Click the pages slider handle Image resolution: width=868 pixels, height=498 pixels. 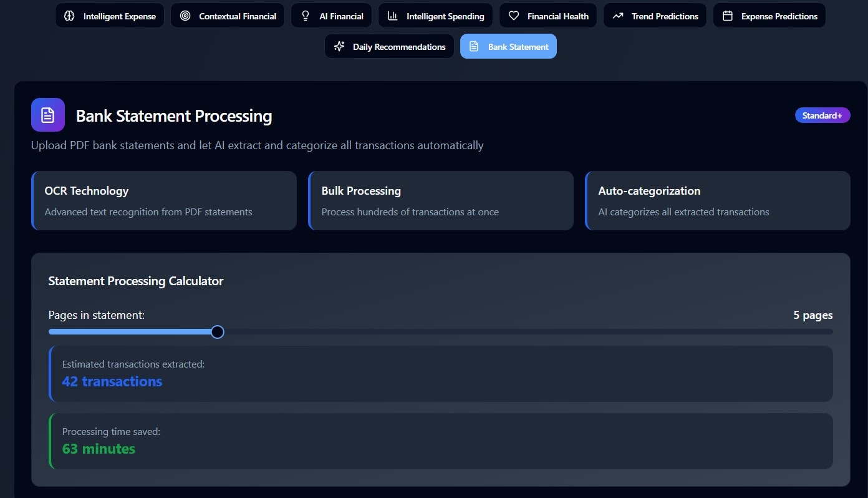tap(217, 332)
